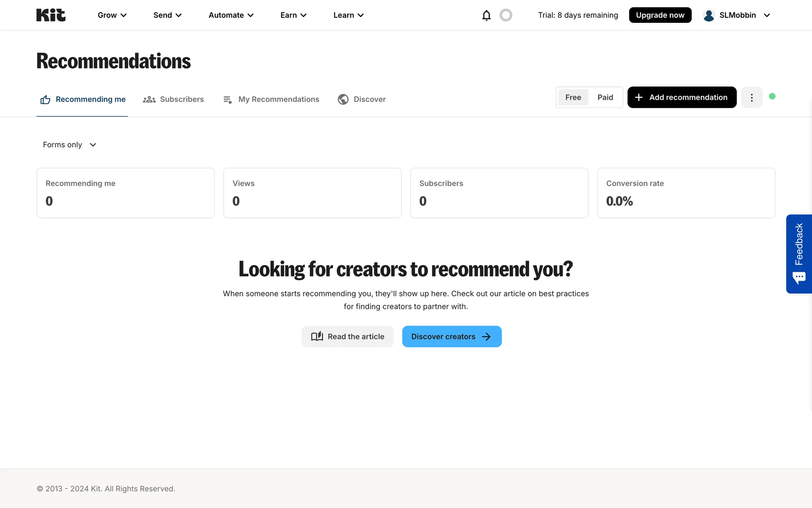Click the circular progress status icon

click(506, 15)
